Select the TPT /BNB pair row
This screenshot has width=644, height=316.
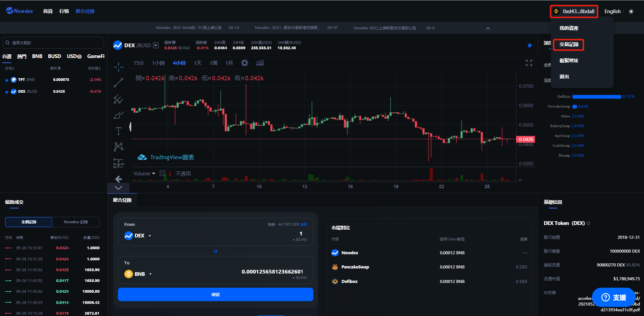(53, 80)
